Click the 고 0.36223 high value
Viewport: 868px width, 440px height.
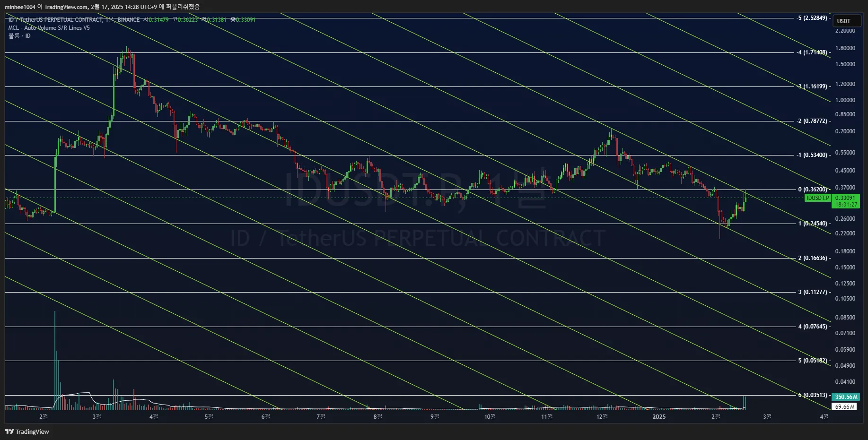point(185,20)
